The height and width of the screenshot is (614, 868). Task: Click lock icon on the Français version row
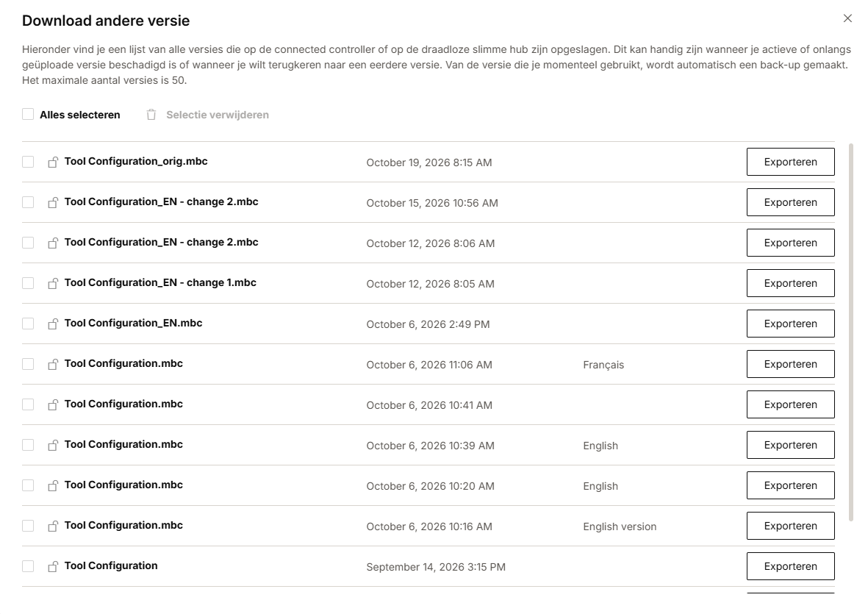pyautogui.click(x=53, y=364)
